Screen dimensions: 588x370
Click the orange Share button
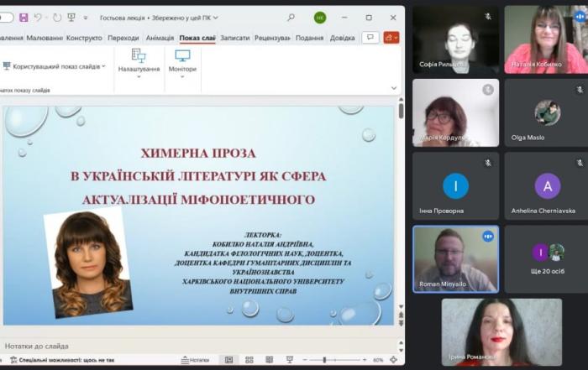(x=391, y=38)
